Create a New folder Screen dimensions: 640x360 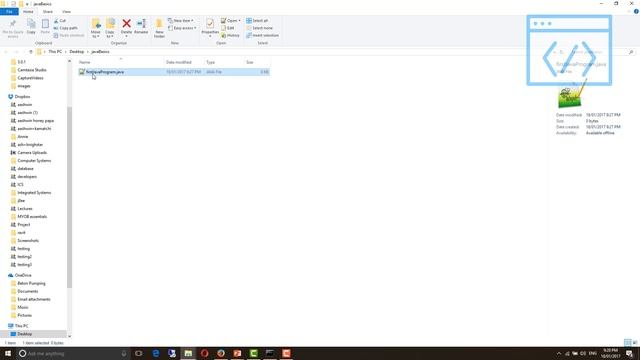coord(159,28)
